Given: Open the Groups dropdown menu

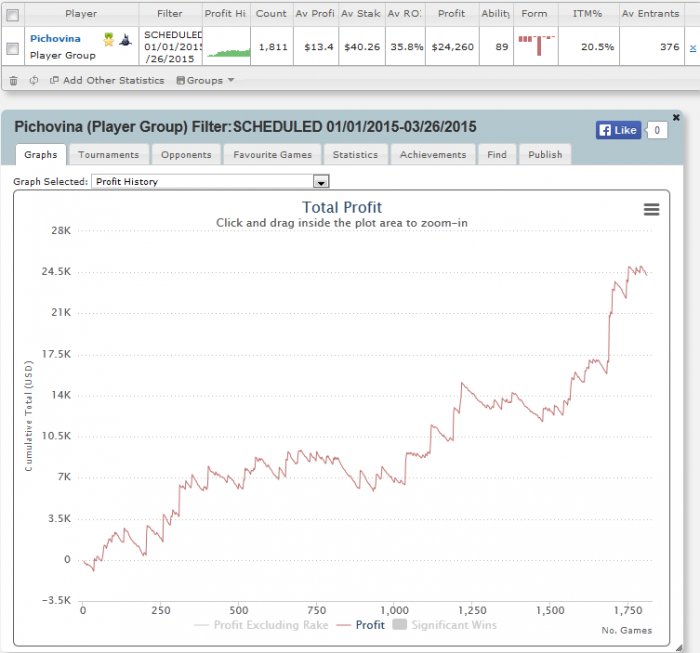Looking at the screenshot, I should (205, 80).
